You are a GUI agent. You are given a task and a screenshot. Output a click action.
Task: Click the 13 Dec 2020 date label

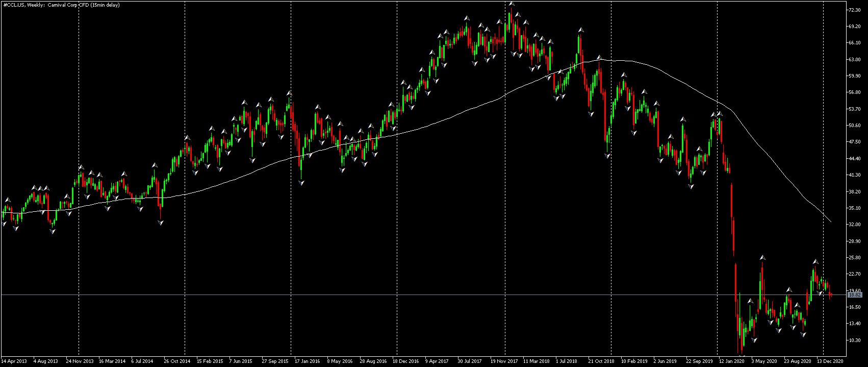click(x=830, y=361)
